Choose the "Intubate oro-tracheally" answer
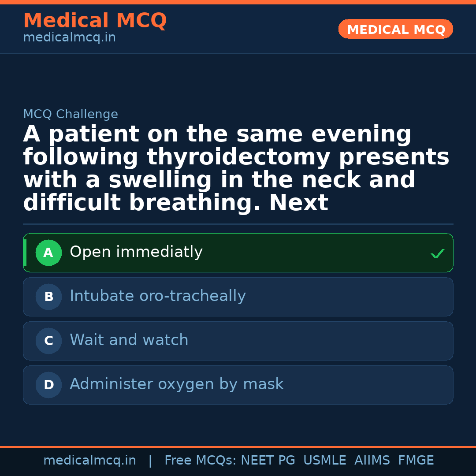Viewport: 476px width, 476px height. pyautogui.click(x=157, y=296)
